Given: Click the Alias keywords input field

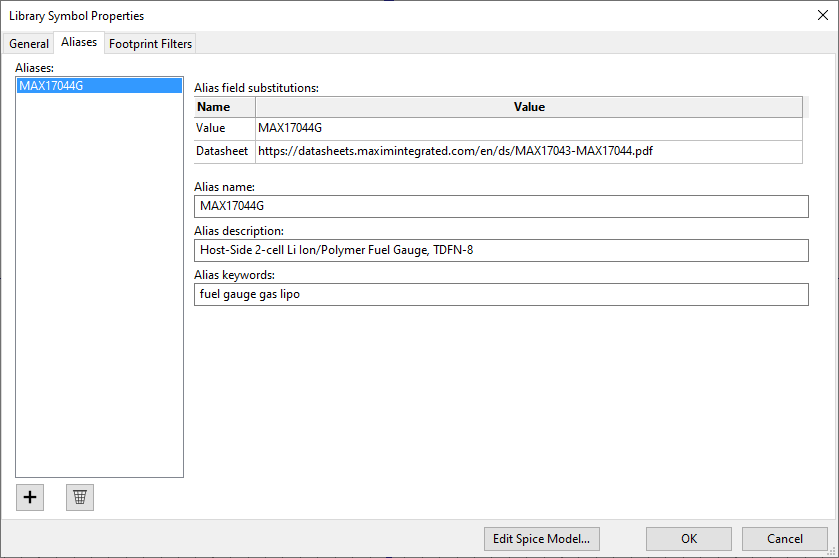Looking at the screenshot, I should point(500,294).
